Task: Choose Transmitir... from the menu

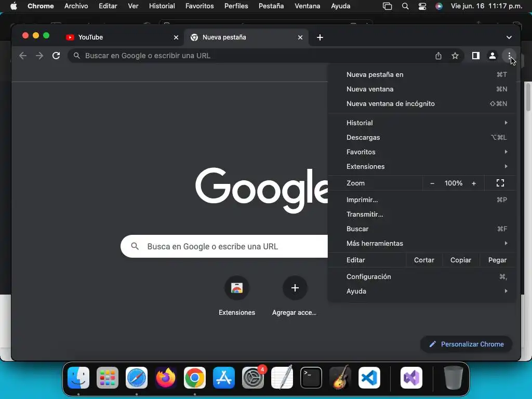Action: click(422, 215)
